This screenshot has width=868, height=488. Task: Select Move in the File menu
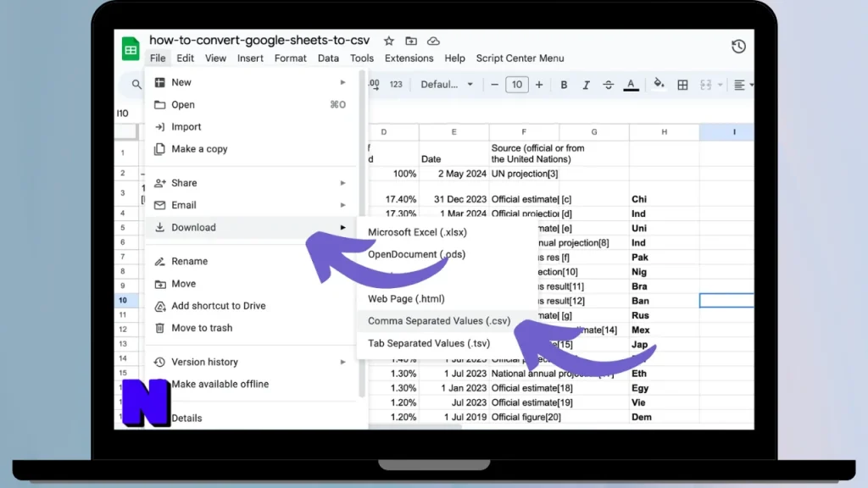coord(251,284)
